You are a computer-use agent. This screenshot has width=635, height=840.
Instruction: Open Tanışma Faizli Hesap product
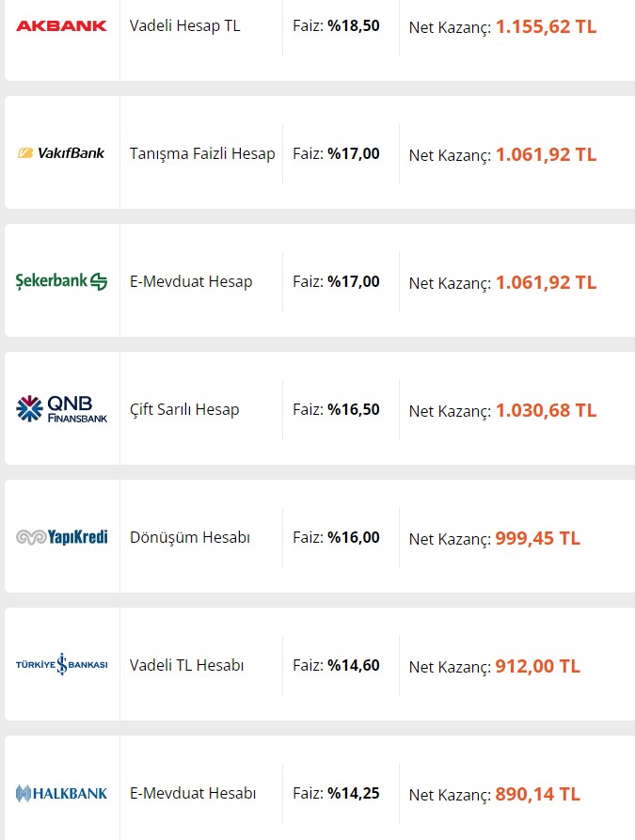point(202,153)
